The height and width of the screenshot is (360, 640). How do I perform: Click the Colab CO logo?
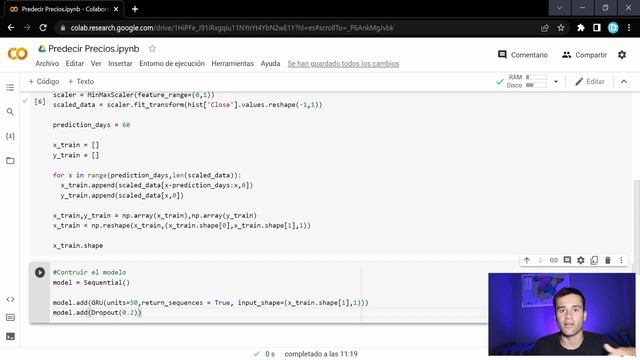pos(18,54)
